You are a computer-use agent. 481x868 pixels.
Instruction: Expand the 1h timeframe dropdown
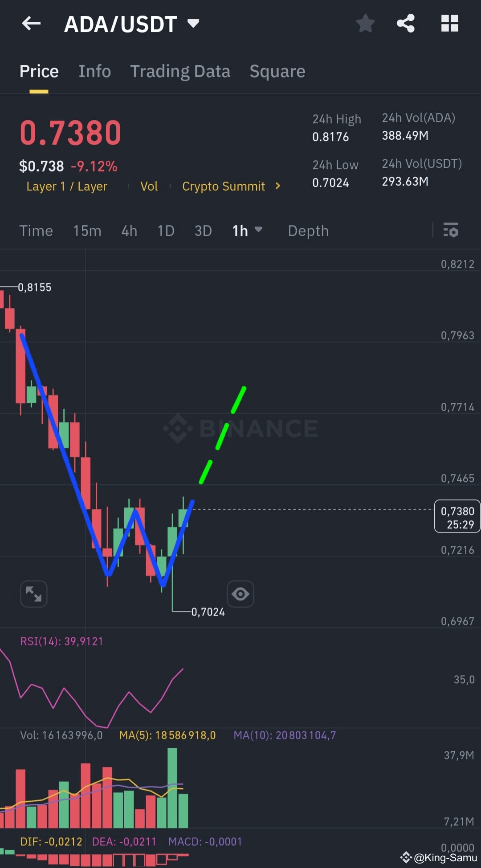[260, 231]
